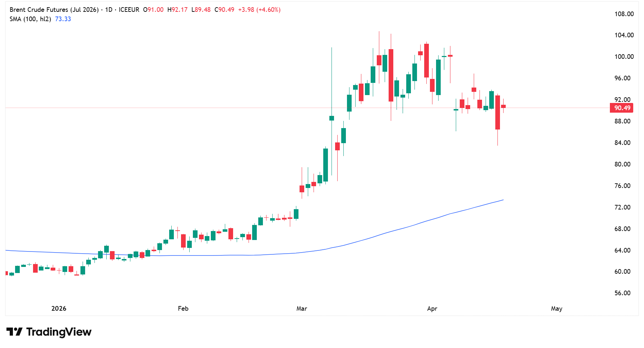Click the Feb label on time axis

tap(183, 309)
